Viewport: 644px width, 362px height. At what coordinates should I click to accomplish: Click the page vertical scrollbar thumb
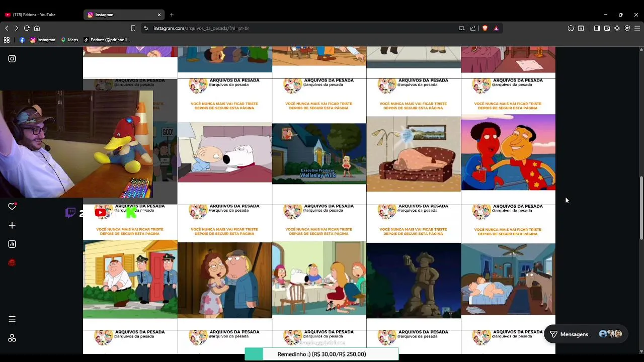[x=641, y=208]
